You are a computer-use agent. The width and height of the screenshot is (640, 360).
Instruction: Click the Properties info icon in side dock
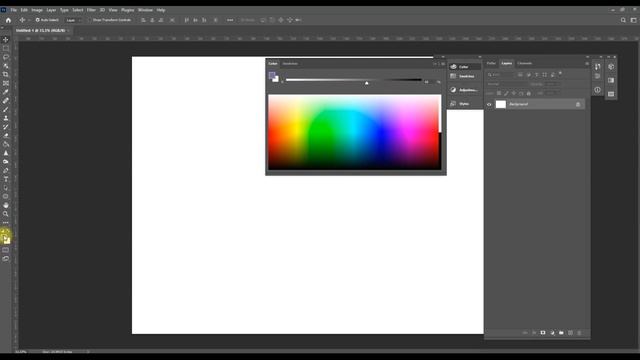(598, 90)
